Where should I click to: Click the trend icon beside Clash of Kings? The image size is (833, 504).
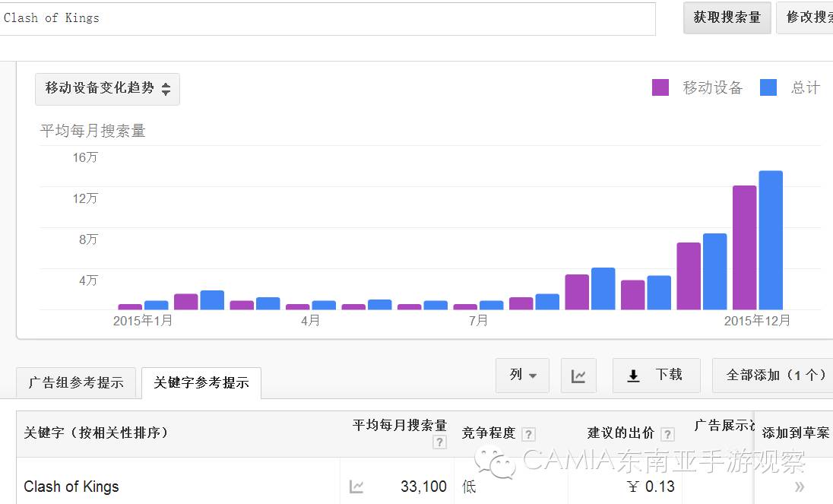(356, 487)
